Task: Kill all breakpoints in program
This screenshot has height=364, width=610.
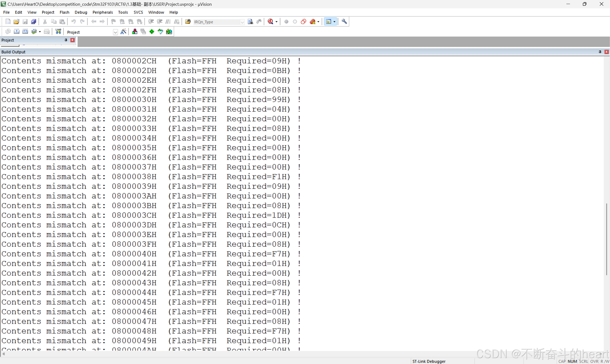Action: (314, 22)
